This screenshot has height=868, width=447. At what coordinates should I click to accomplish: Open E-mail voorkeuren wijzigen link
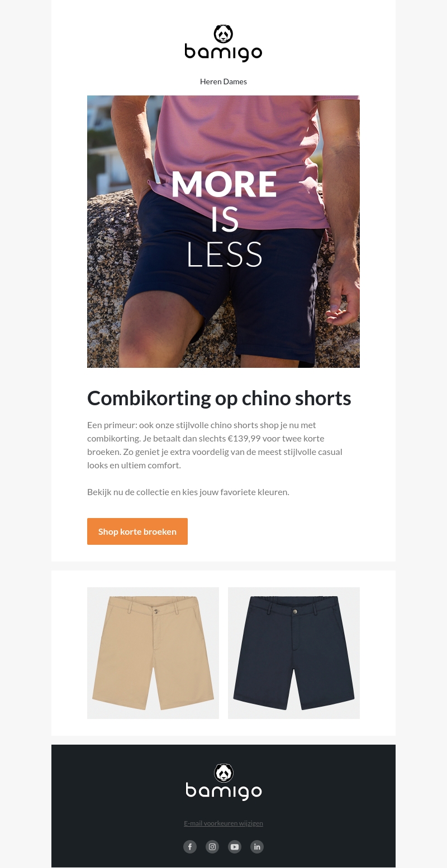click(x=223, y=823)
